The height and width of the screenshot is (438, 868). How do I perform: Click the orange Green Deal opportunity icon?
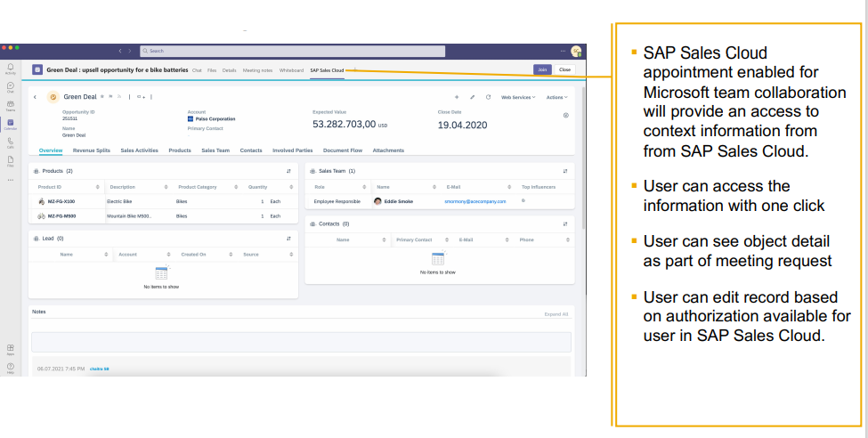(53, 97)
